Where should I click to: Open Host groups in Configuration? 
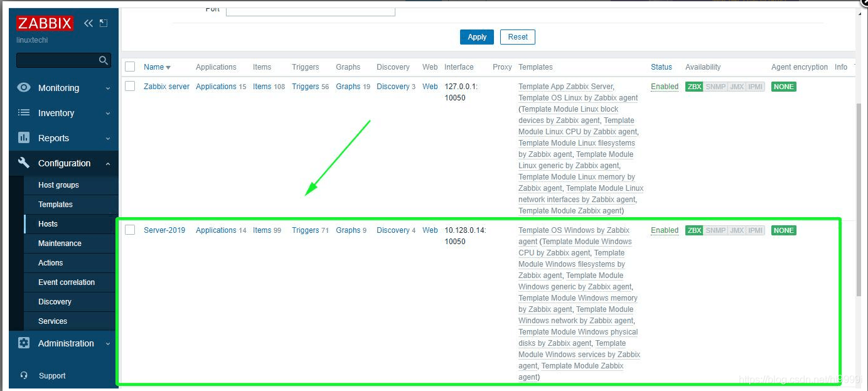point(58,185)
